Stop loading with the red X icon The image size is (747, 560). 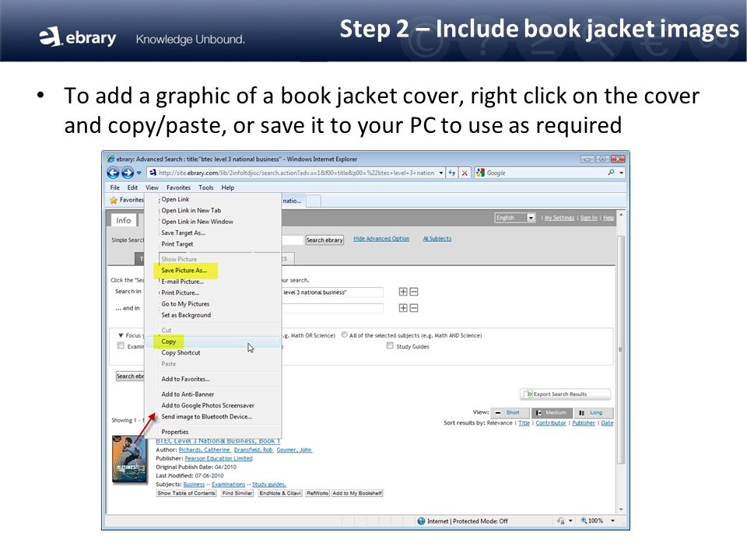click(465, 173)
